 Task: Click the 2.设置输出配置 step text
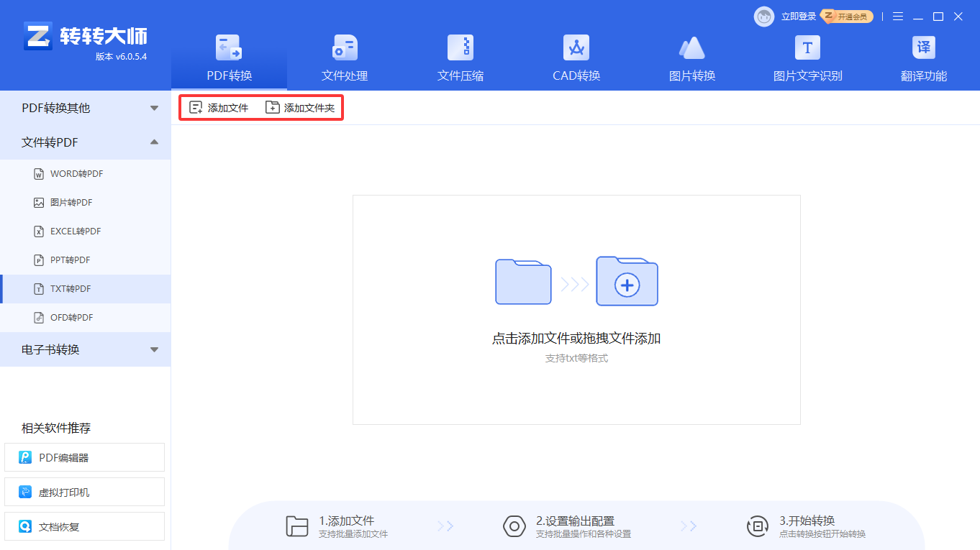[x=575, y=521]
